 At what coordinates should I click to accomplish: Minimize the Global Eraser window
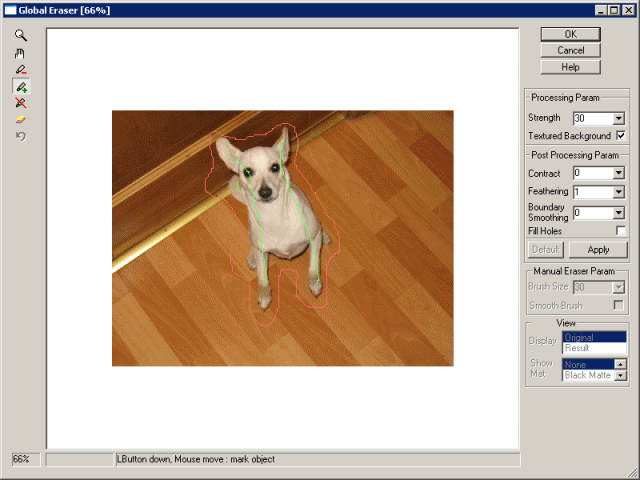pyautogui.click(x=600, y=10)
